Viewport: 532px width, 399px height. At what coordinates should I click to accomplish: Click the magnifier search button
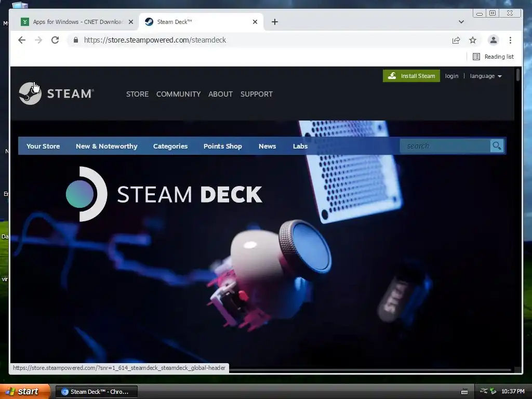point(497,146)
